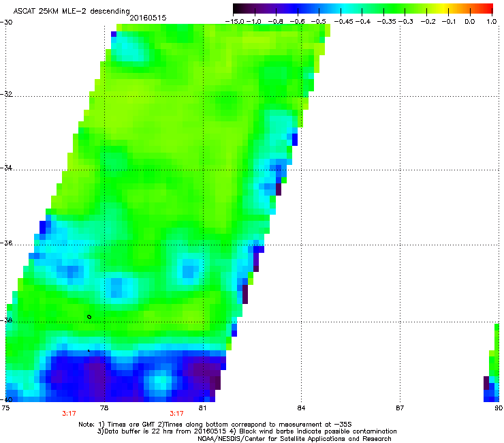Viewport: 504px width, 443px height.
Task: Click the latitude label -36
Action: (x=6, y=243)
